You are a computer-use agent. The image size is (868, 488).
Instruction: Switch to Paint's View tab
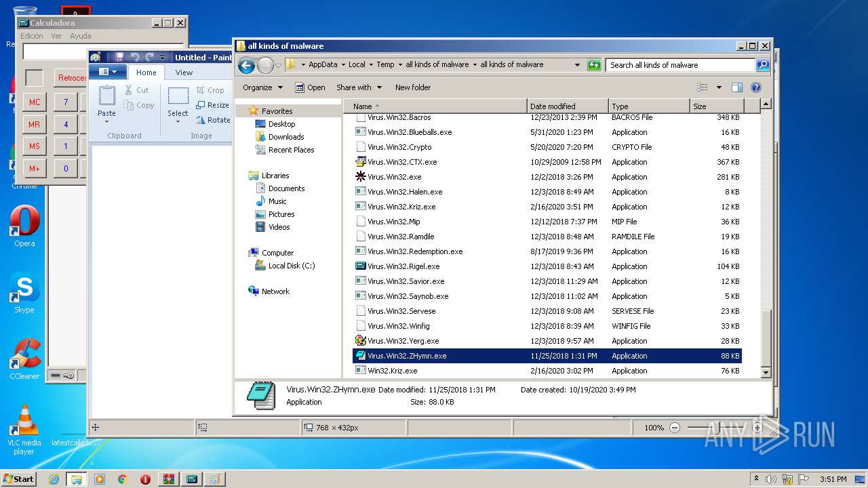click(184, 73)
